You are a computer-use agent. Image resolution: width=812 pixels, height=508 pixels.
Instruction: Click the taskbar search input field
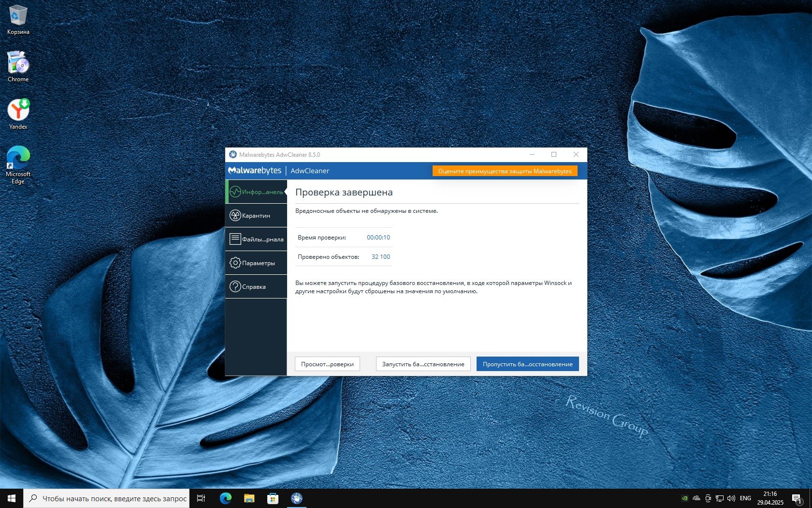[114, 498]
